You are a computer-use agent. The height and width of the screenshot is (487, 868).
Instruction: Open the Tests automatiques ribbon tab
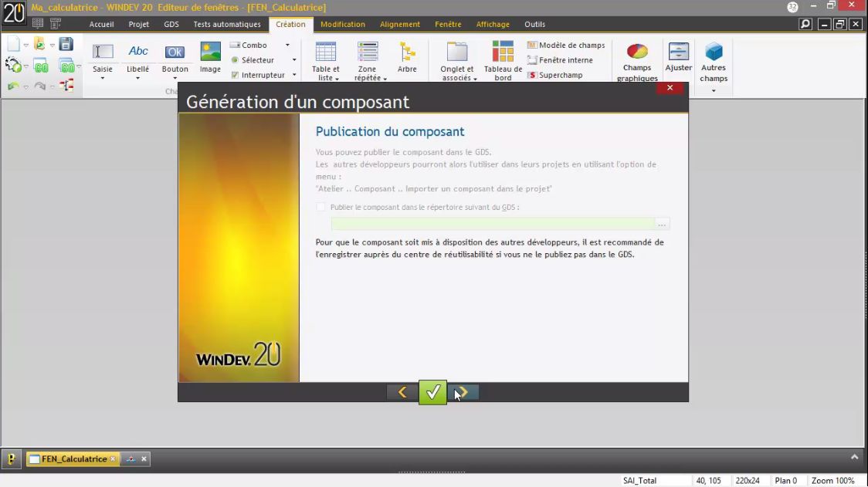(x=227, y=25)
